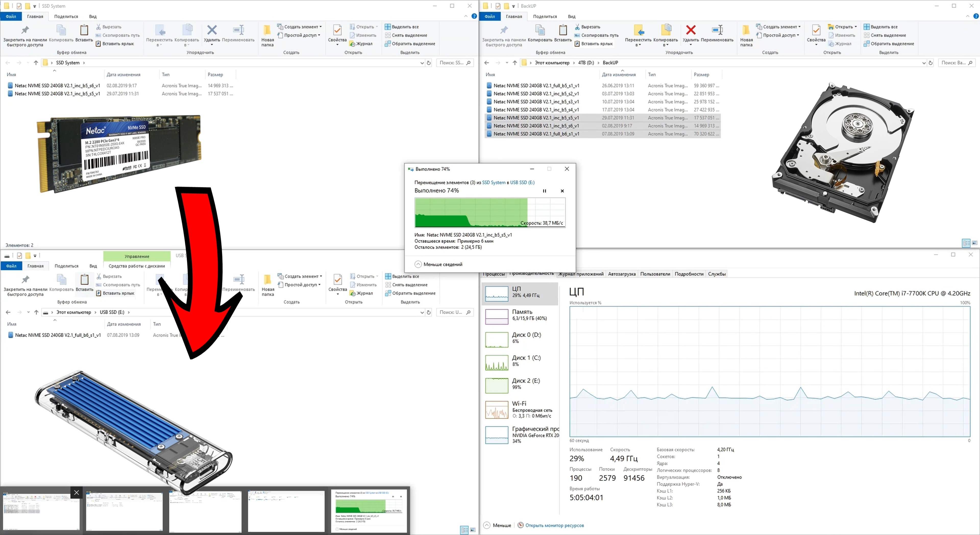Click red Delete icon in BackUP window
Image resolution: width=980 pixels, height=535 pixels.
coord(691,30)
